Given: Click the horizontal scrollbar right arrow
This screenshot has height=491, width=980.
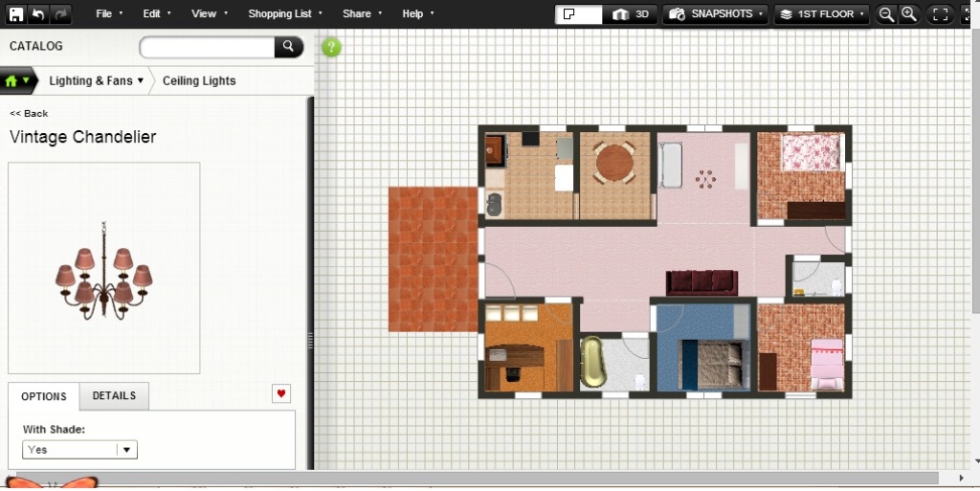Looking at the screenshot, I should click(961, 479).
